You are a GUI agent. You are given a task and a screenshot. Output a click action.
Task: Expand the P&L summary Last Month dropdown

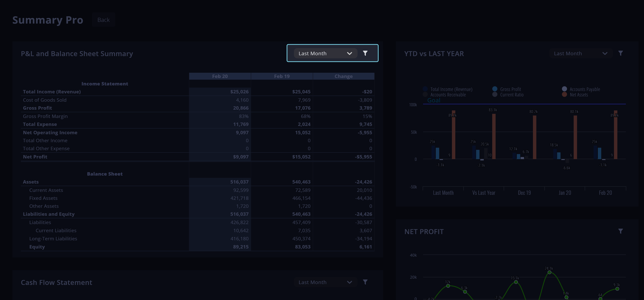(x=325, y=53)
